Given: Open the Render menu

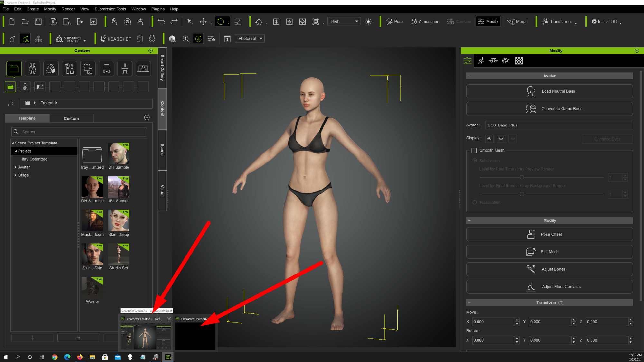Looking at the screenshot, I should click(68, 9).
